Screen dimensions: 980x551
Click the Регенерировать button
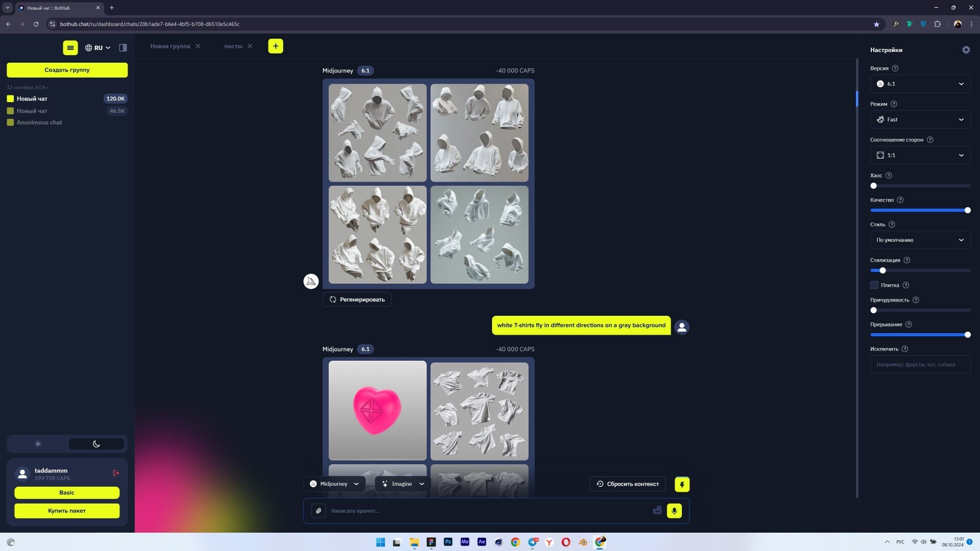357,299
